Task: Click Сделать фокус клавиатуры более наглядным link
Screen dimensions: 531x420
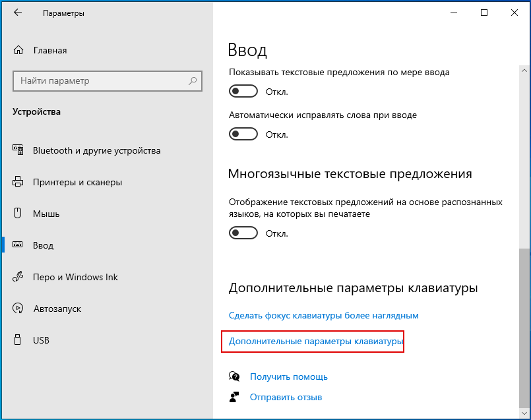Action: click(x=324, y=315)
